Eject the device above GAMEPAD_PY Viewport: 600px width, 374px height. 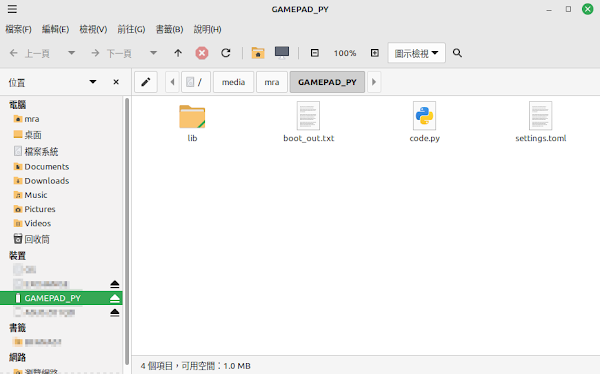[115, 284]
